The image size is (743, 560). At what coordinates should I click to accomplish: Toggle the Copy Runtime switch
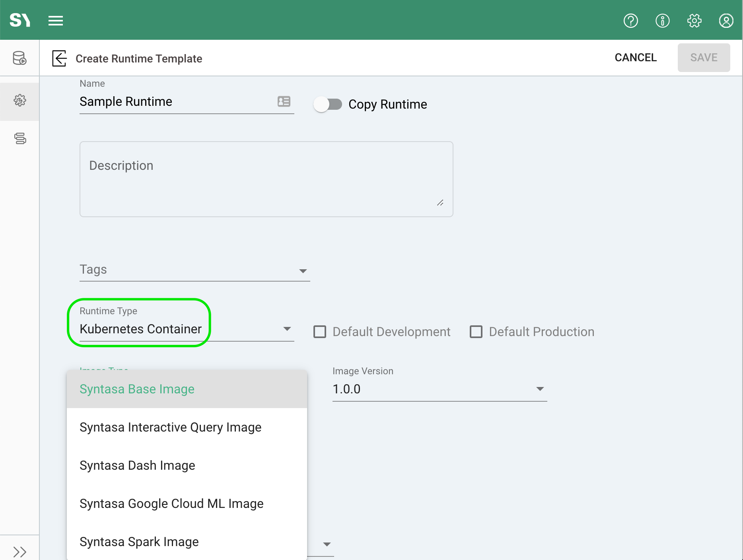coord(328,105)
